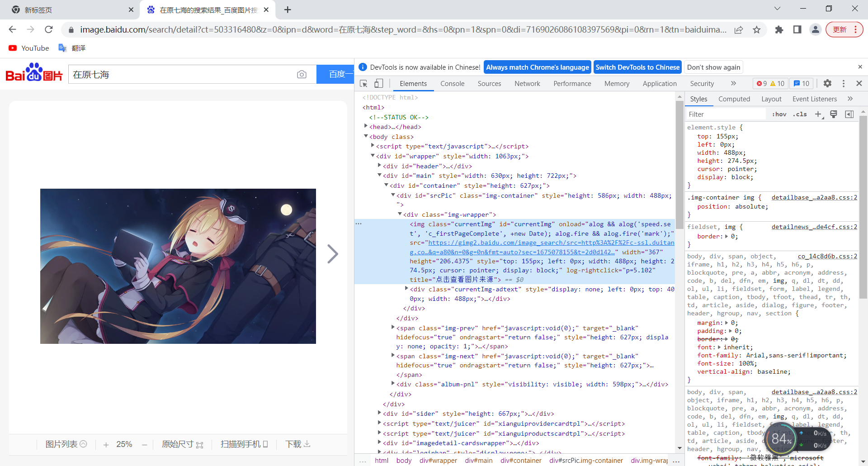Viewport: 868px width, 466px height.
Task: Switch to the Console tab
Action: (452, 84)
